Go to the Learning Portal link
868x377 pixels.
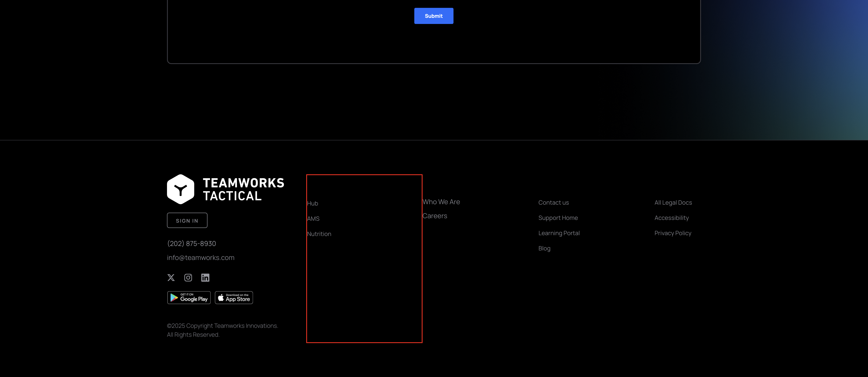pos(559,233)
